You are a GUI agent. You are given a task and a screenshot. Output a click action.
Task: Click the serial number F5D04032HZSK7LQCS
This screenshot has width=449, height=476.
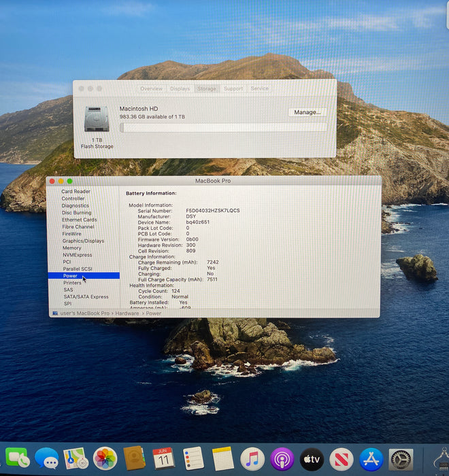pos(213,210)
